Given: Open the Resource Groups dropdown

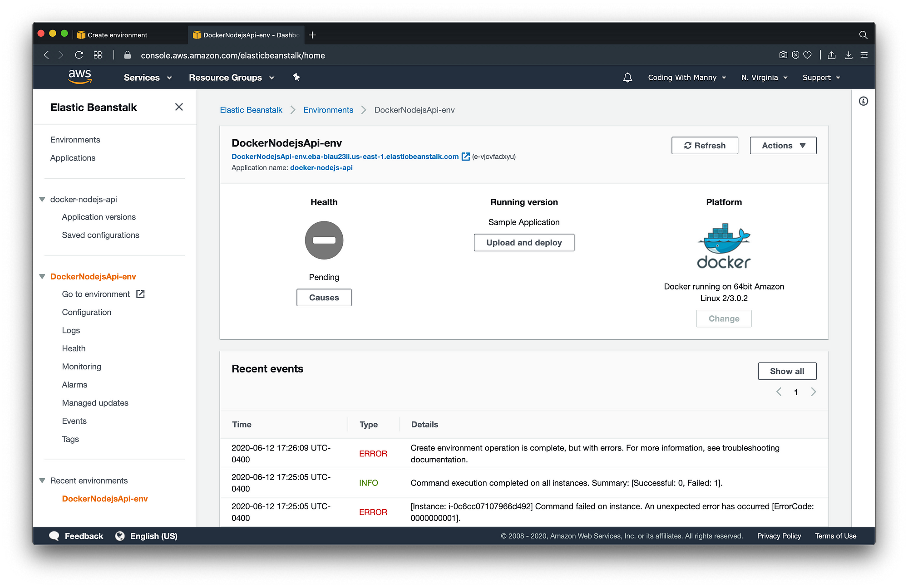Looking at the screenshot, I should click(232, 78).
